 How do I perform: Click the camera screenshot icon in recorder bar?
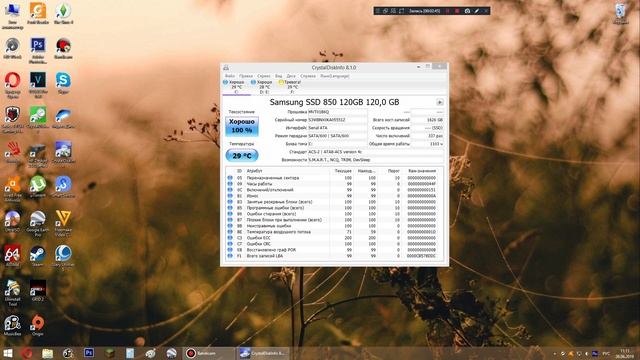click(x=467, y=11)
